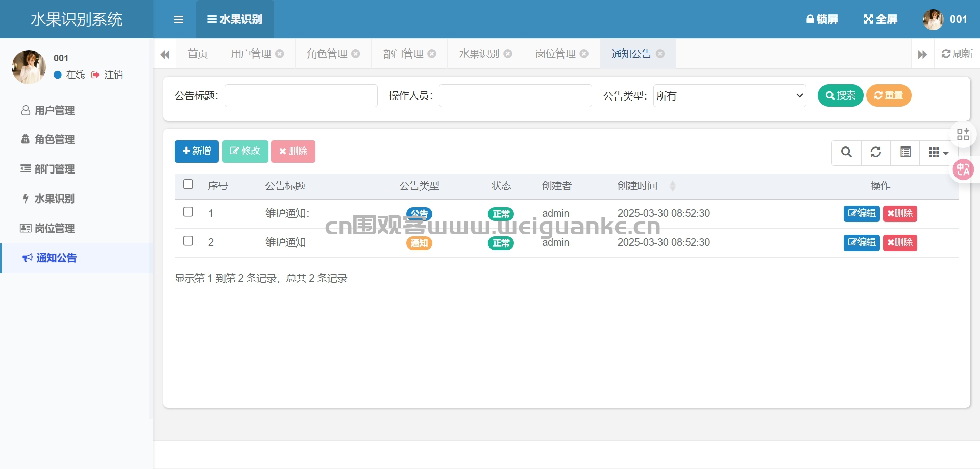
Task: Click the 新增 add button
Action: tap(197, 152)
